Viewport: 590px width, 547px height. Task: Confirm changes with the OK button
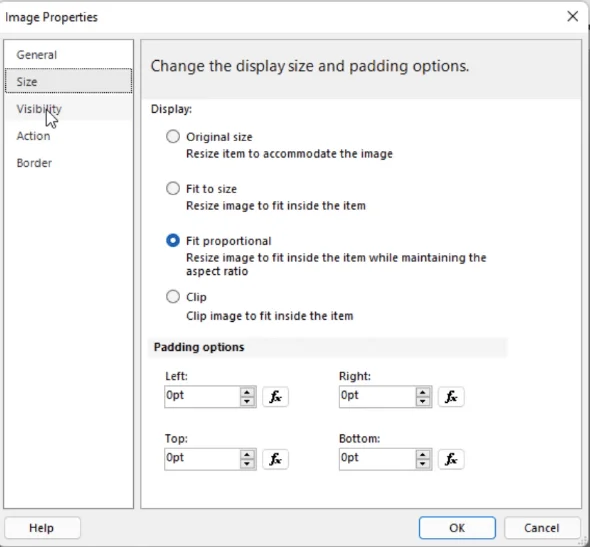coord(457,528)
